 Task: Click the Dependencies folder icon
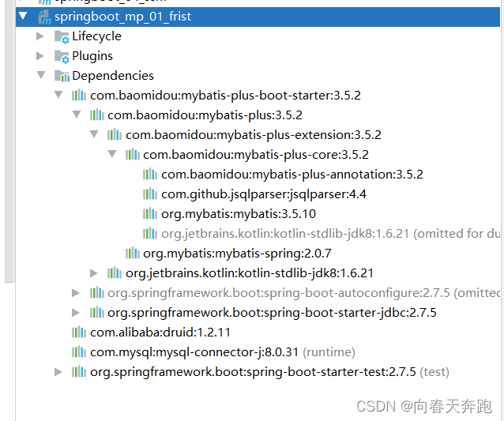pos(62,76)
